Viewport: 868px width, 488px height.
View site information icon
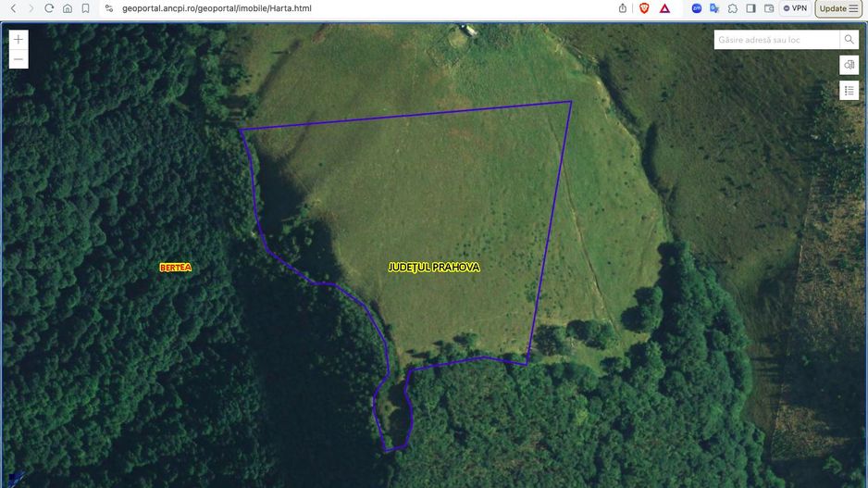(x=109, y=8)
